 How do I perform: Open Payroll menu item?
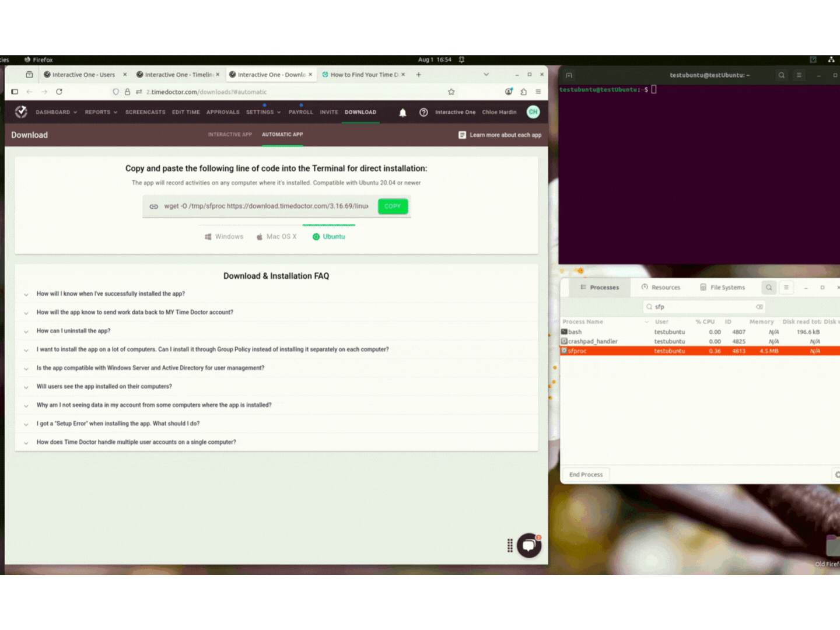[300, 112]
